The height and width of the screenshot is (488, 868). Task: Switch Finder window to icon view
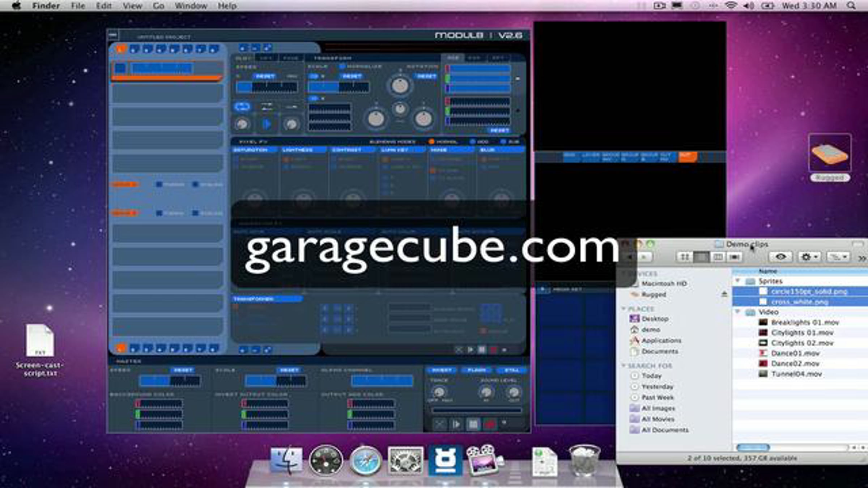(684, 257)
